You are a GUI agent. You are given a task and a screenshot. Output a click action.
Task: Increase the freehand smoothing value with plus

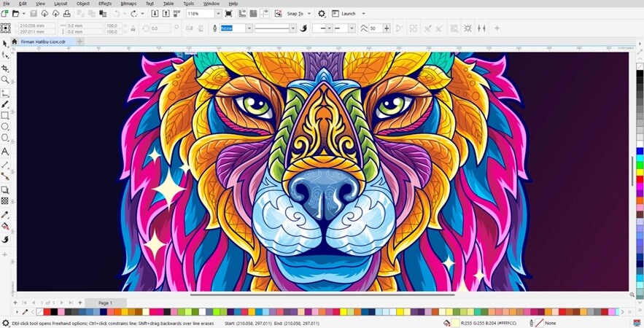pyautogui.click(x=387, y=28)
